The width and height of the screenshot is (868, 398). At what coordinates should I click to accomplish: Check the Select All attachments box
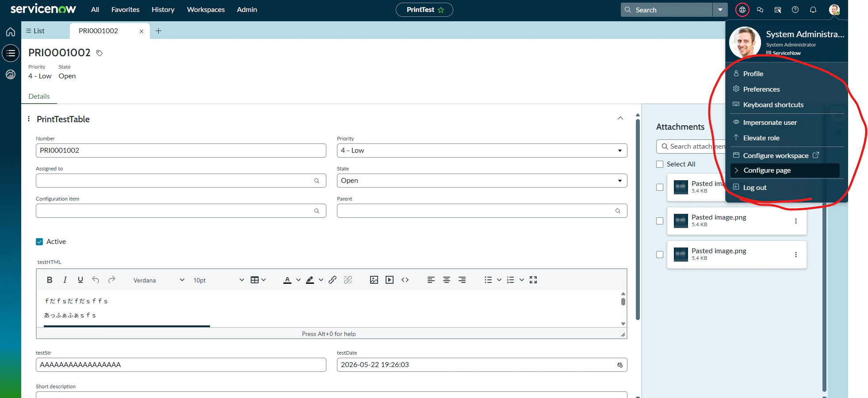tap(660, 164)
